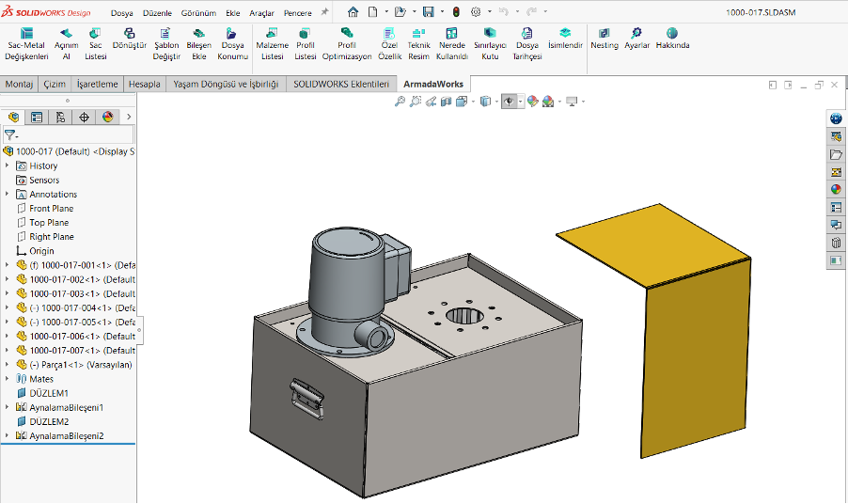The height and width of the screenshot is (504, 848).
Task: Toggle the traffic light rebuild button
Action: point(456,12)
